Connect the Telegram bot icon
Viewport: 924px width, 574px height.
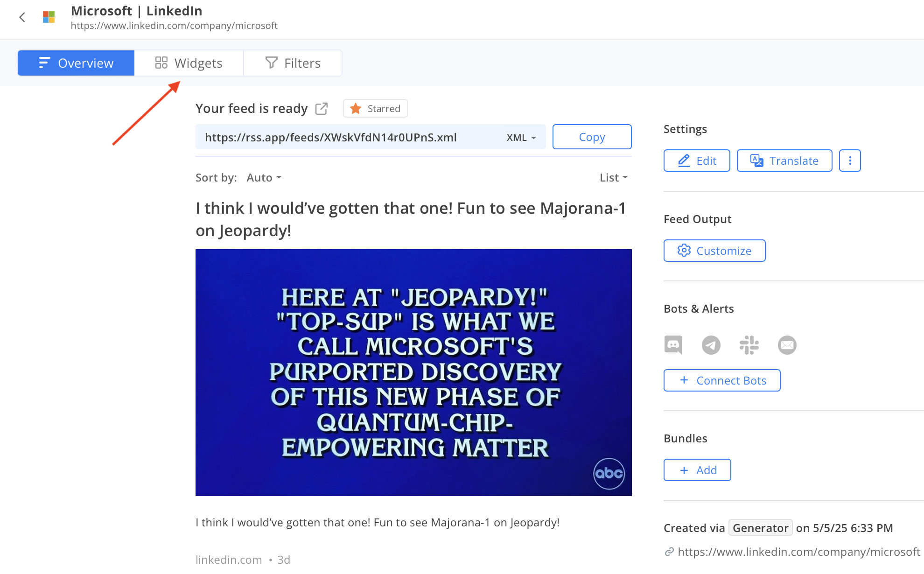pyautogui.click(x=711, y=345)
